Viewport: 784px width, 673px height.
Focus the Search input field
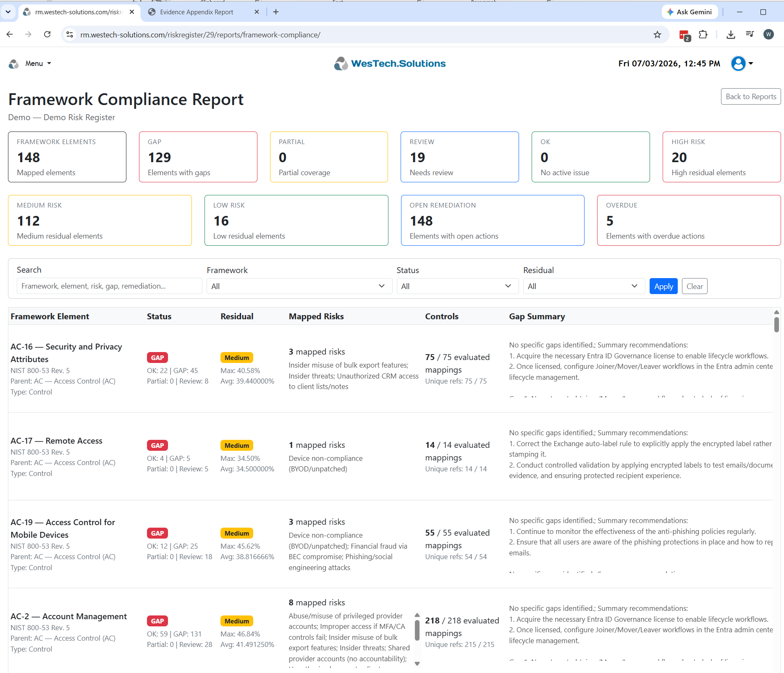pos(109,286)
